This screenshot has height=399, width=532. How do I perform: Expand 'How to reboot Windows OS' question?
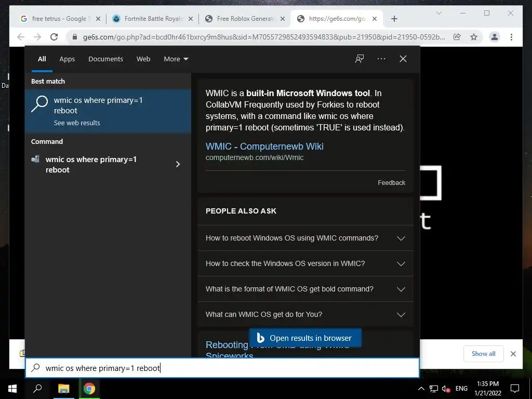click(305, 238)
